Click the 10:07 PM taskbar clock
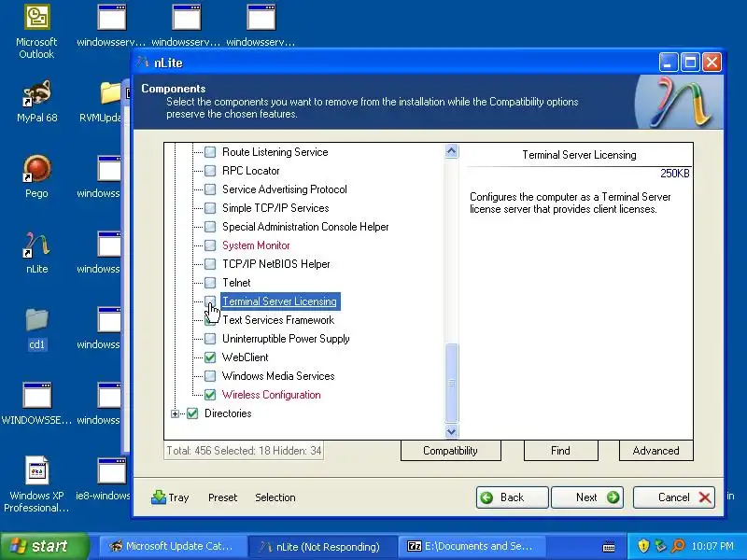The width and height of the screenshot is (747, 560). pyautogui.click(x=712, y=546)
